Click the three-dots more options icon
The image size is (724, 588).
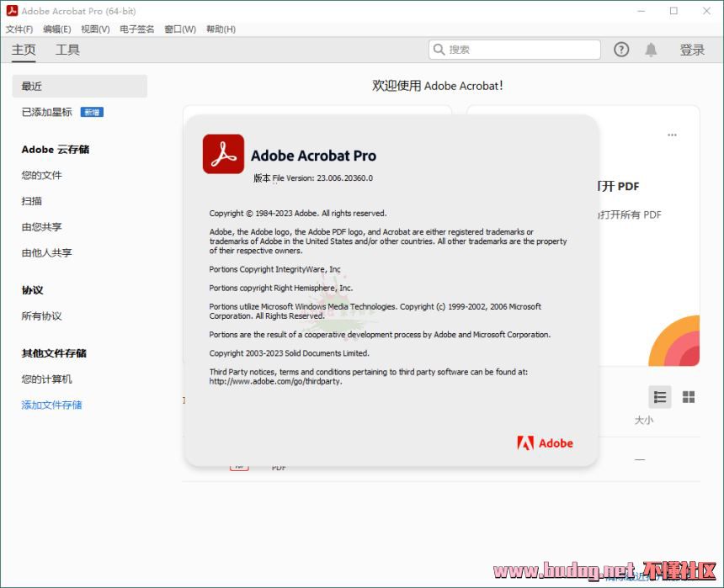(672, 135)
